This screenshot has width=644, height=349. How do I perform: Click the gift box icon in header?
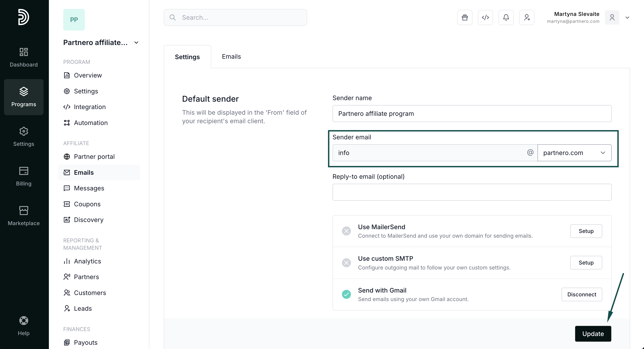464,17
